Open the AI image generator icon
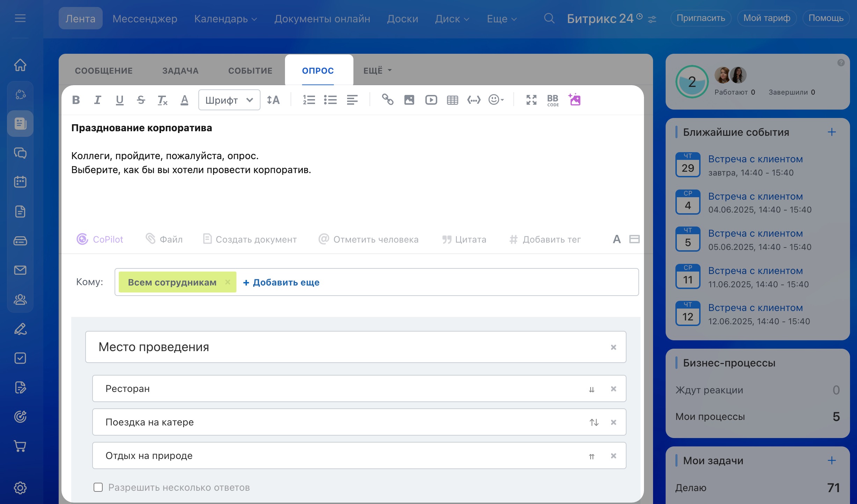 [574, 100]
